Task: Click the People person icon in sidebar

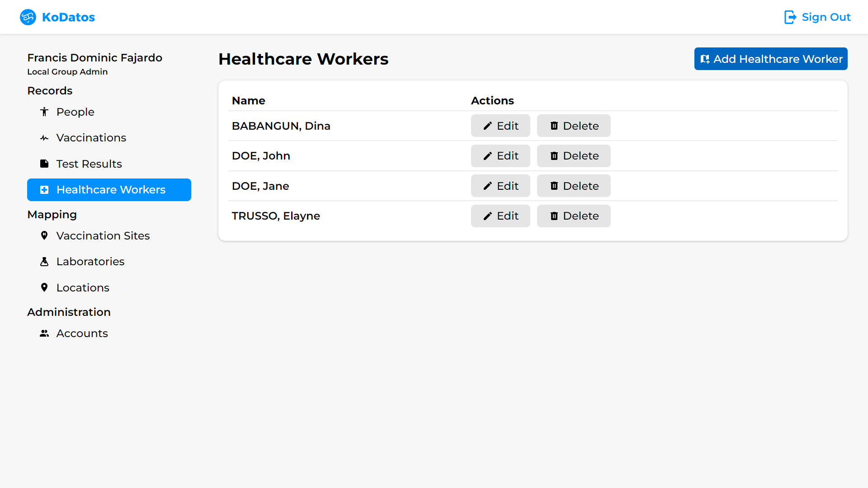Action: click(44, 112)
